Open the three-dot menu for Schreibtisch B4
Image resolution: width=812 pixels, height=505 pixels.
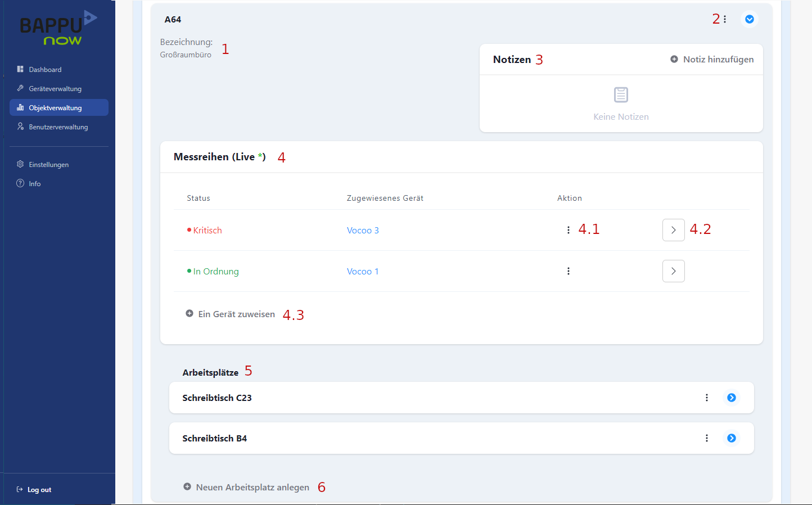[x=707, y=438]
